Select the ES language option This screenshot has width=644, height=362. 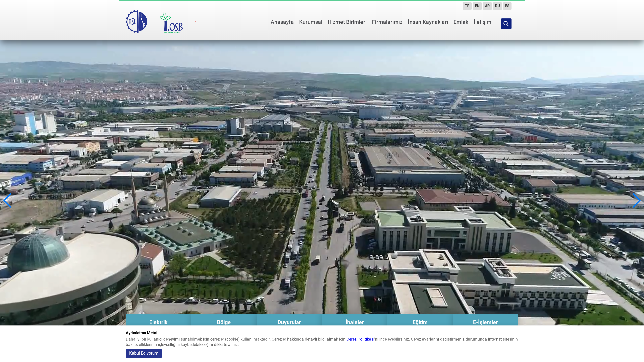click(x=507, y=6)
